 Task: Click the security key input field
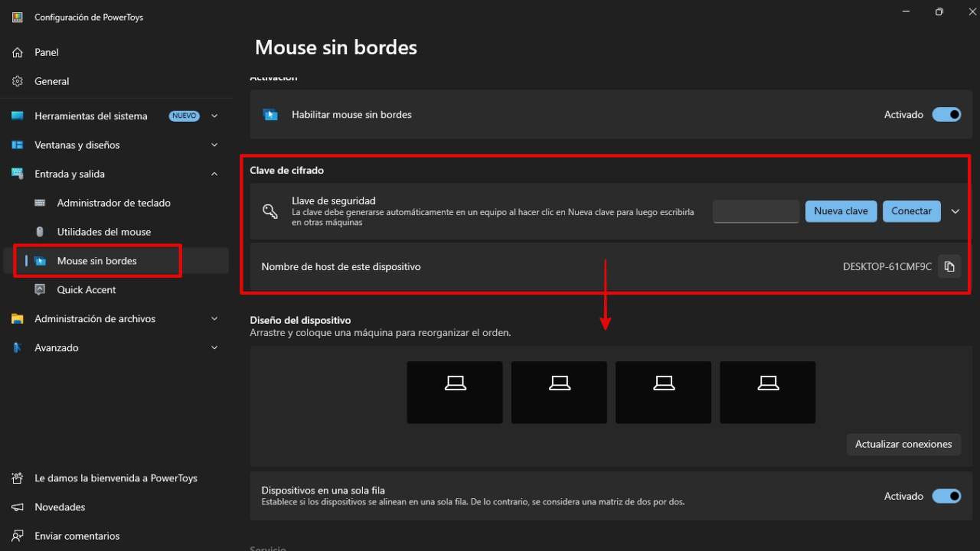756,211
